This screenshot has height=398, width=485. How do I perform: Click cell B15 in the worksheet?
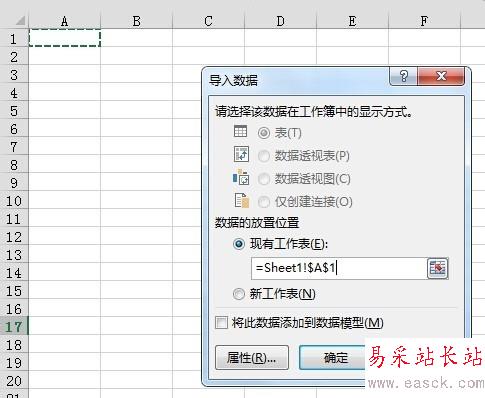pyautogui.click(x=137, y=291)
